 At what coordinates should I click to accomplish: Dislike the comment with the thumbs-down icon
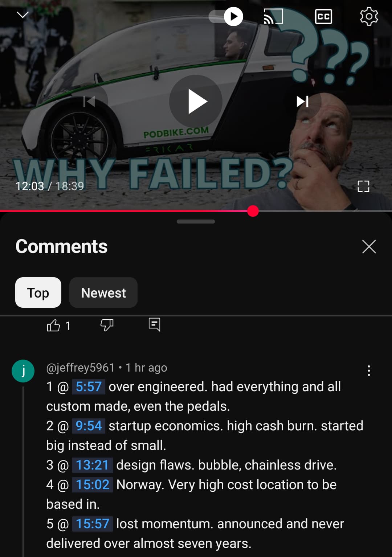click(x=107, y=325)
